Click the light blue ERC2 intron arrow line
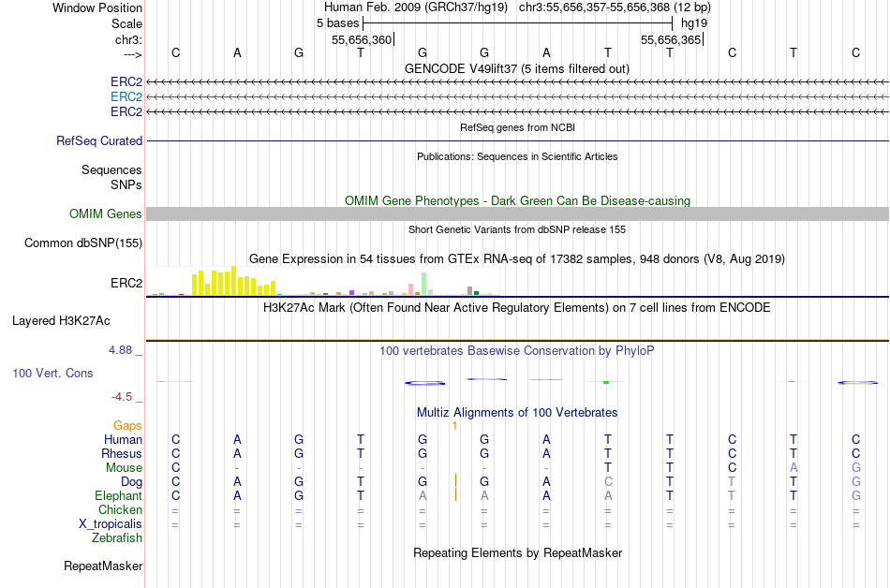The image size is (890, 588). click(517, 97)
